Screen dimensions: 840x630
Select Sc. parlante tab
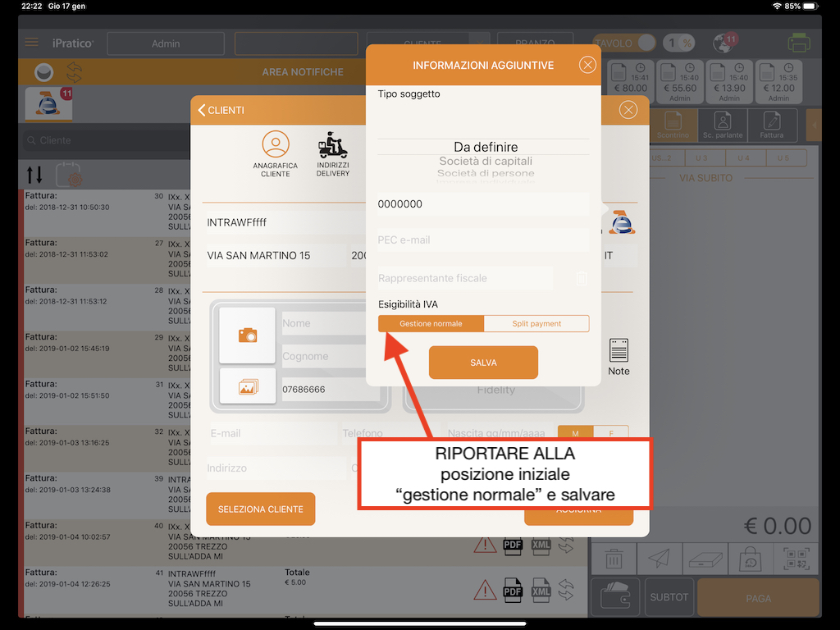723,125
